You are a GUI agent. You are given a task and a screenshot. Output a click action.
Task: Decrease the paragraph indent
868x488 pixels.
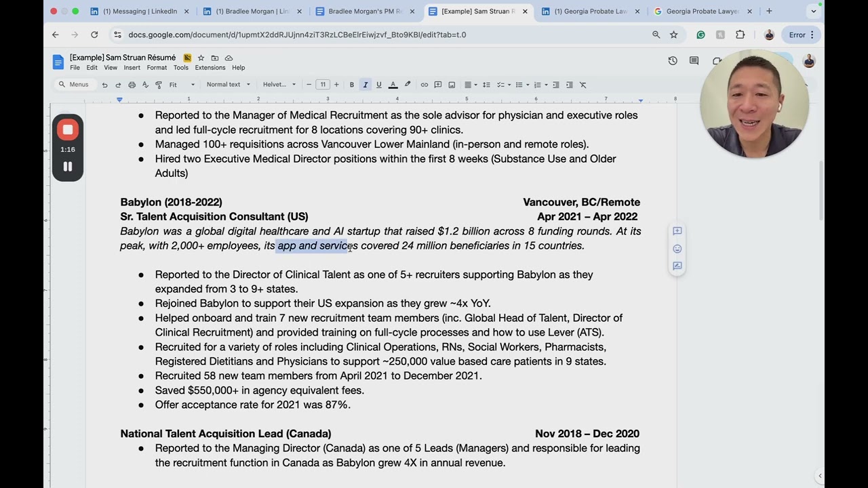point(556,85)
